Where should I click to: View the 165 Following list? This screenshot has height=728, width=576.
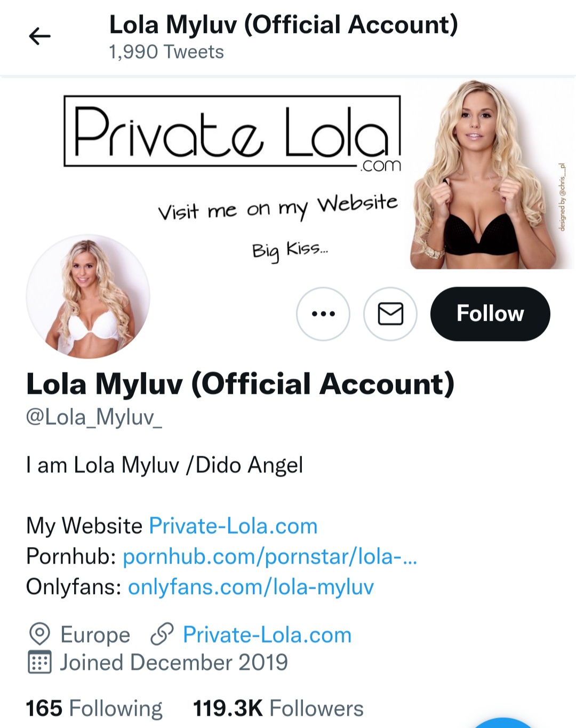pyautogui.click(x=94, y=709)
